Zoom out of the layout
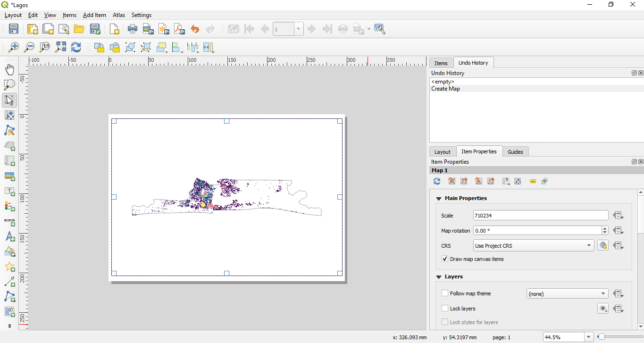This screenshot has height=343, width=644. (29, 47)
